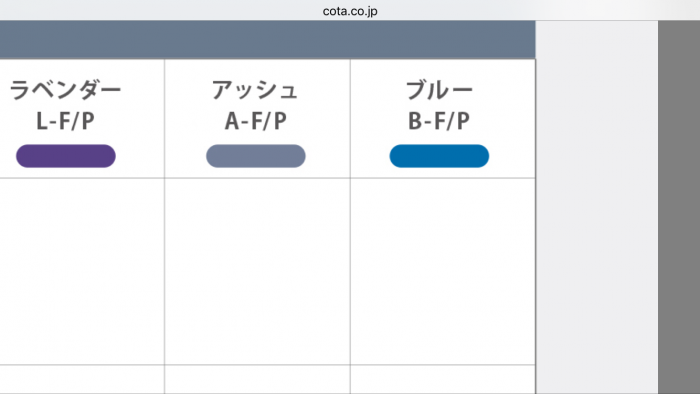Screen dimensions: 700x394
Task: Click the cota.co.jp address text
Action: [x=350, y=11]
